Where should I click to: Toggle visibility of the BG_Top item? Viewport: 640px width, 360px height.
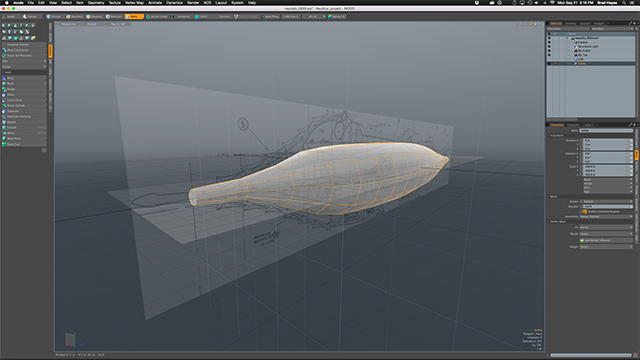[549, 55]
